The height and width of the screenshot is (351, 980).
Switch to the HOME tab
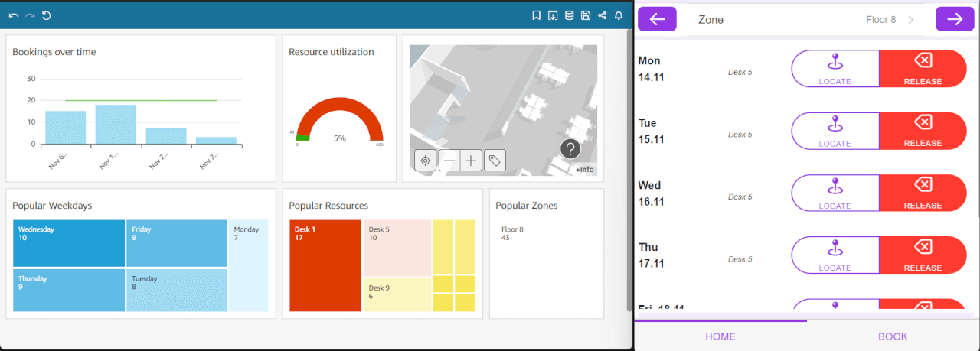[720, 336]
